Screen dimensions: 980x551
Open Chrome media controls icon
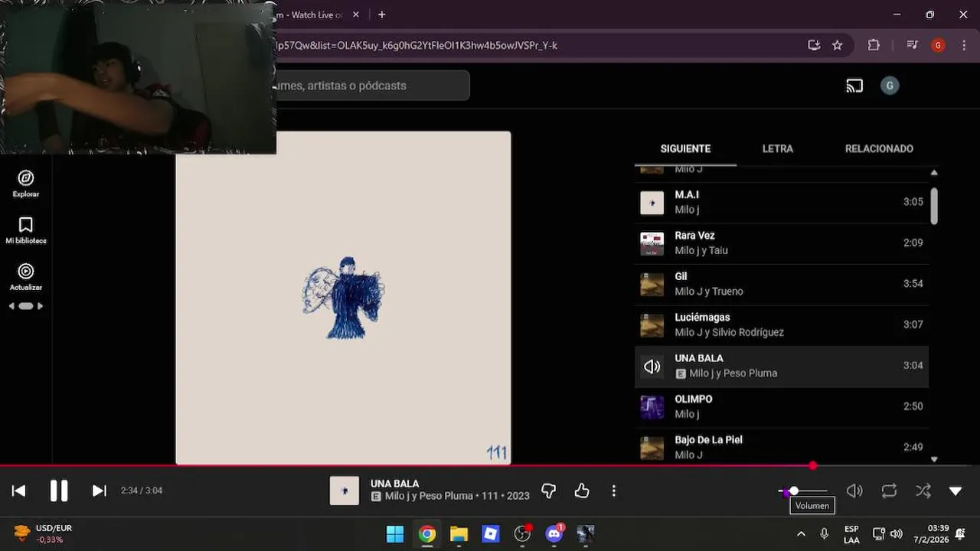(912, 45)
